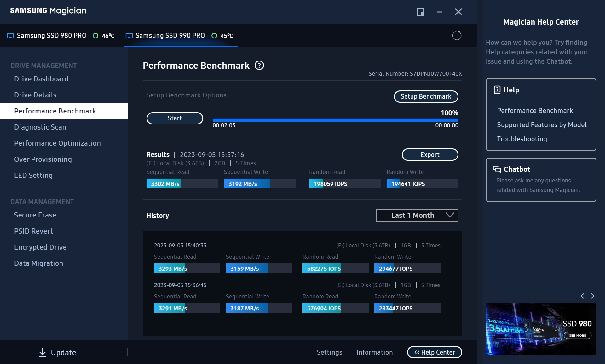Click the help question mark beside Performance Benchmark
Screen dimensions: 605x364
[259, 65]
